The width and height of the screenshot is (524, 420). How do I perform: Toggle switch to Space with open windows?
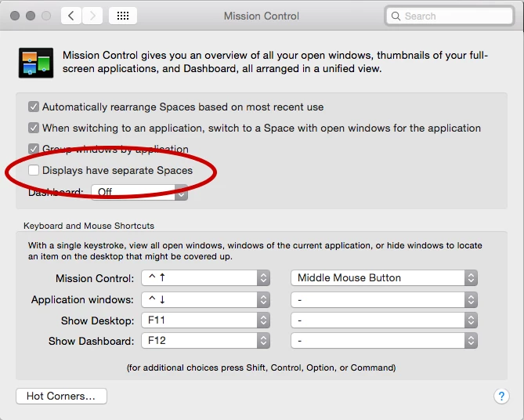(x=34, y=128)
